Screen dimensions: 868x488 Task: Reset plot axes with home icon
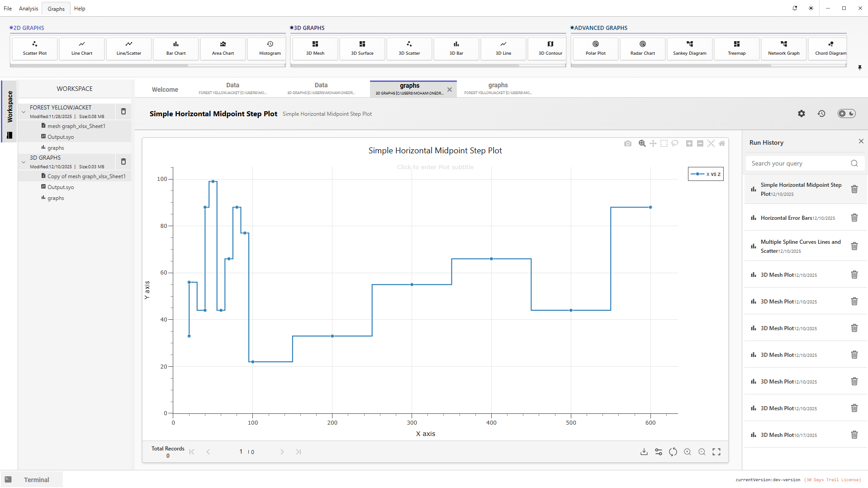[722, 143]
